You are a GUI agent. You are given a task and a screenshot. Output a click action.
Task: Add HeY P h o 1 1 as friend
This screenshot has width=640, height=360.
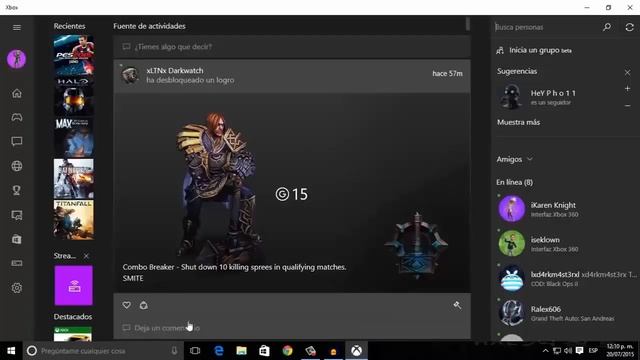(x=627, y=89)
